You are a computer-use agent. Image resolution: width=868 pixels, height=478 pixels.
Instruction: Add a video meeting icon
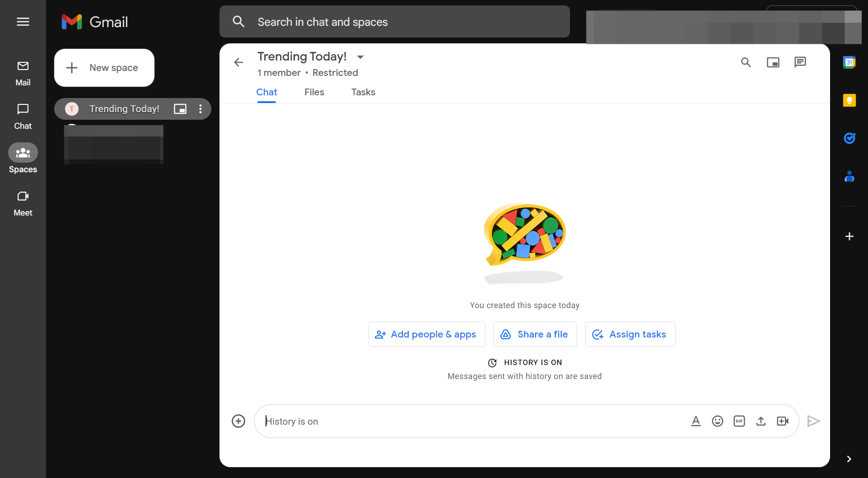(783, 421)
